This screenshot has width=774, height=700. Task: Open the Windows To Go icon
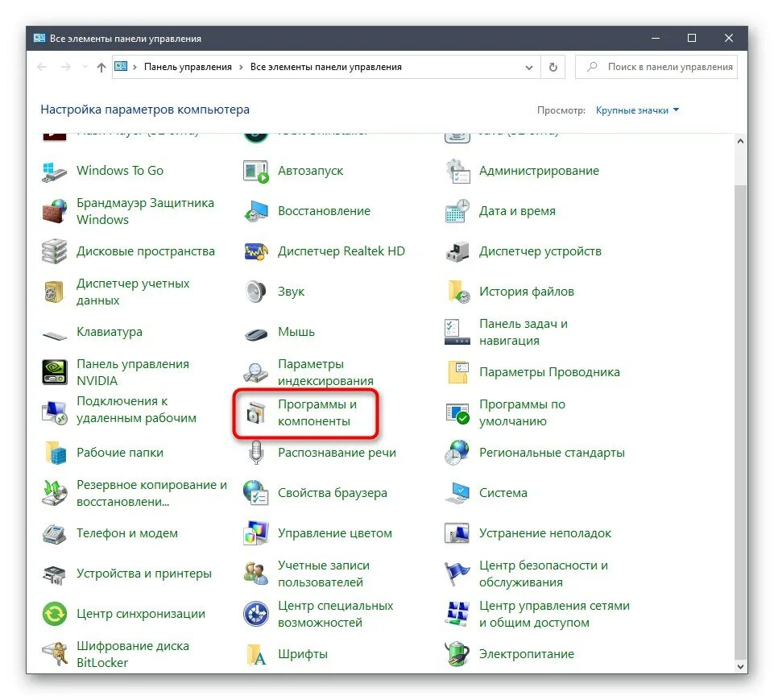(x=54, y=172)
